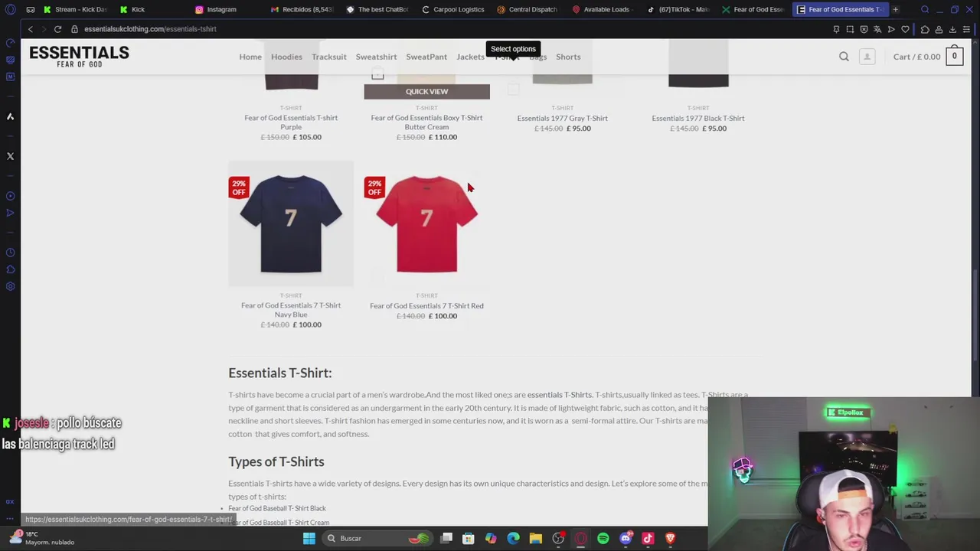
Task: Open OBS Studio from the taskbar
Action: point(558,538)
